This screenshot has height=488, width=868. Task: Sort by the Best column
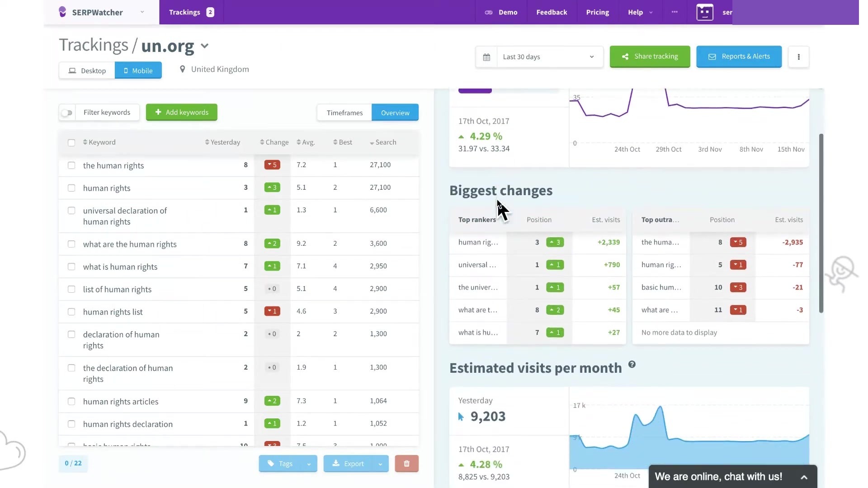343,142
